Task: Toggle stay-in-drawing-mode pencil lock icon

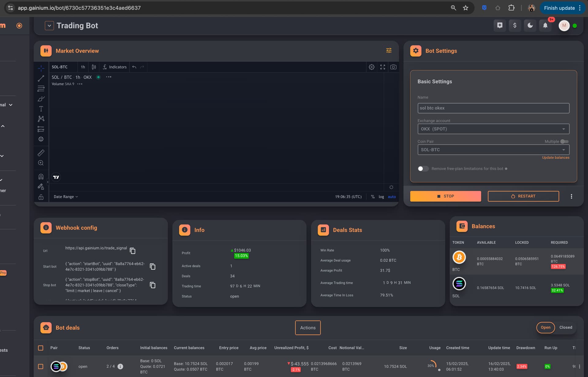Action: 41,187
